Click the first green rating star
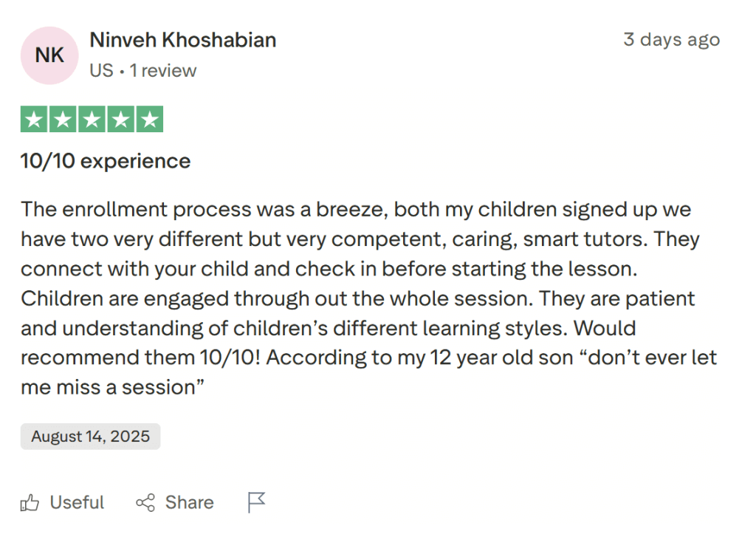756x537 pixels. [x=34, y=120]
